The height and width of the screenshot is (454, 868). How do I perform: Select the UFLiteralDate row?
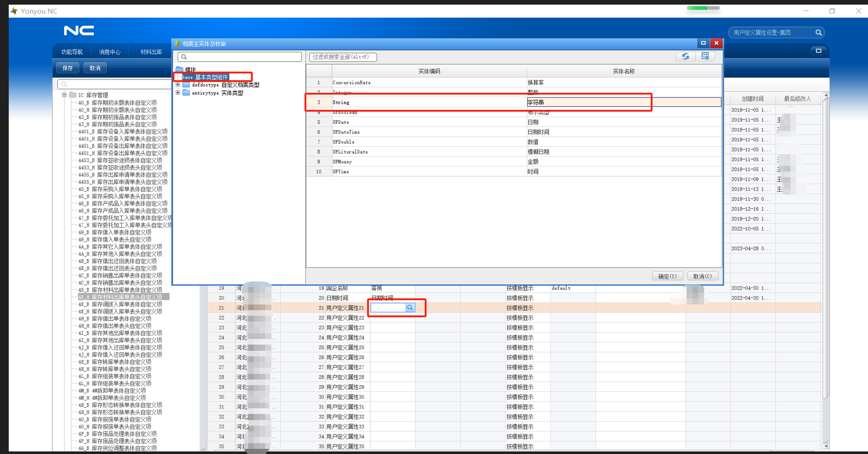tap(513, 152)
